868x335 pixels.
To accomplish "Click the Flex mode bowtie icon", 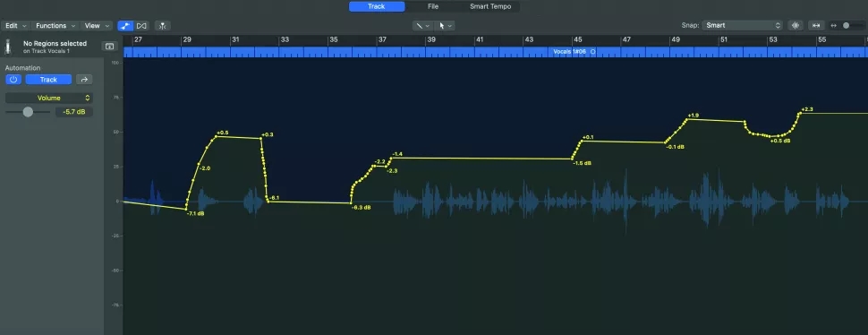I will [x=141, y=25].
